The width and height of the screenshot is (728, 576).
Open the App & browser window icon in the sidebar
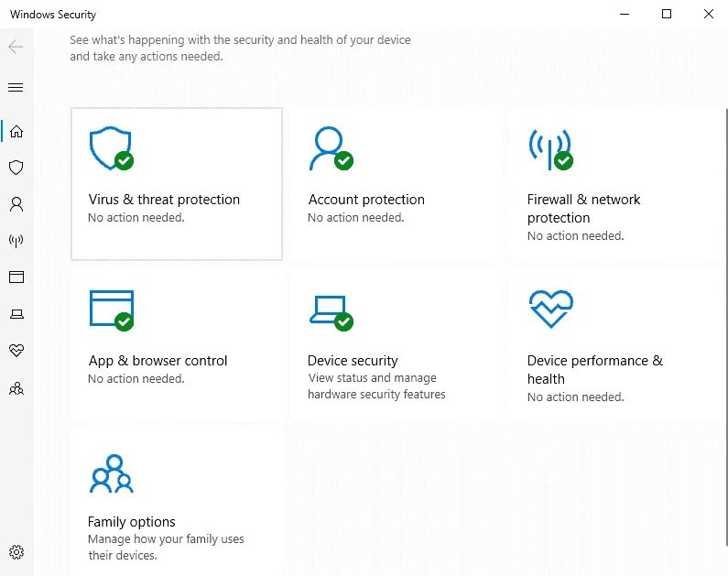pos(16,277)
